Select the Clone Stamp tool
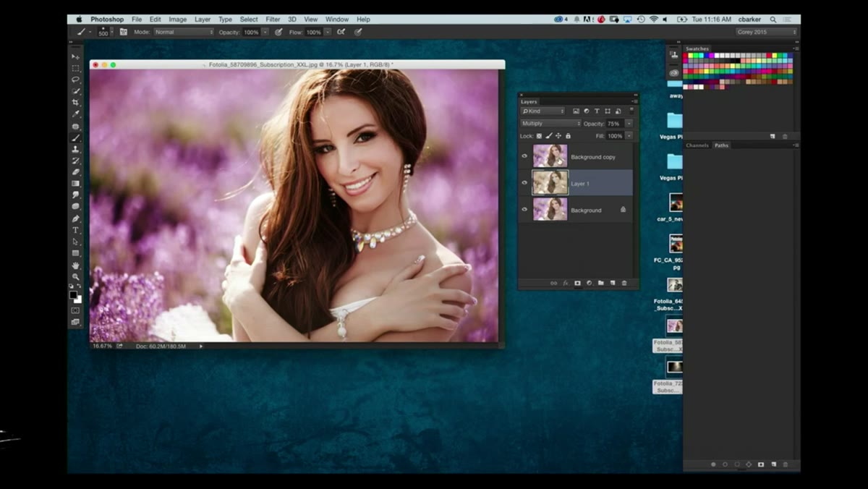Image resolution: width=868 pixels, height=489 pixels. (x=75, y=149)
